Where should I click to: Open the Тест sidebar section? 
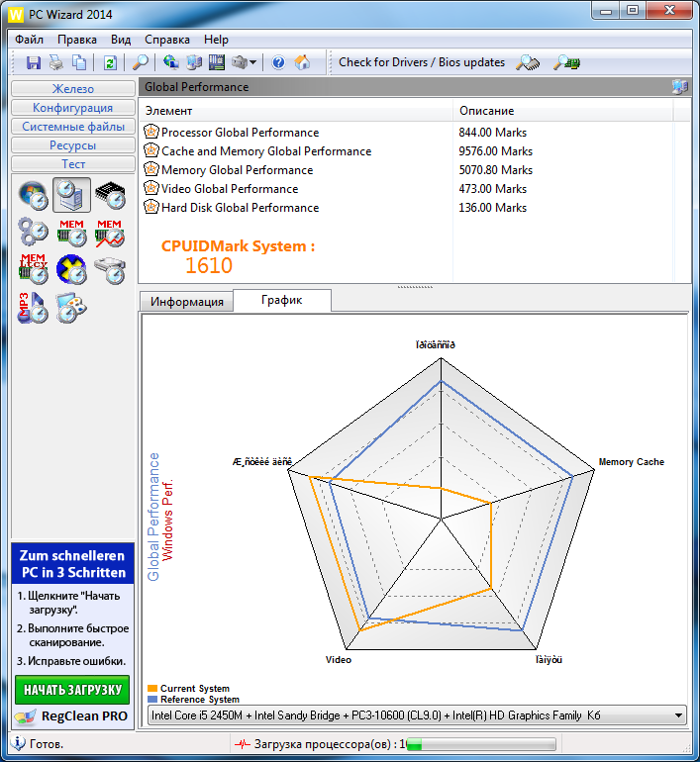73,164
